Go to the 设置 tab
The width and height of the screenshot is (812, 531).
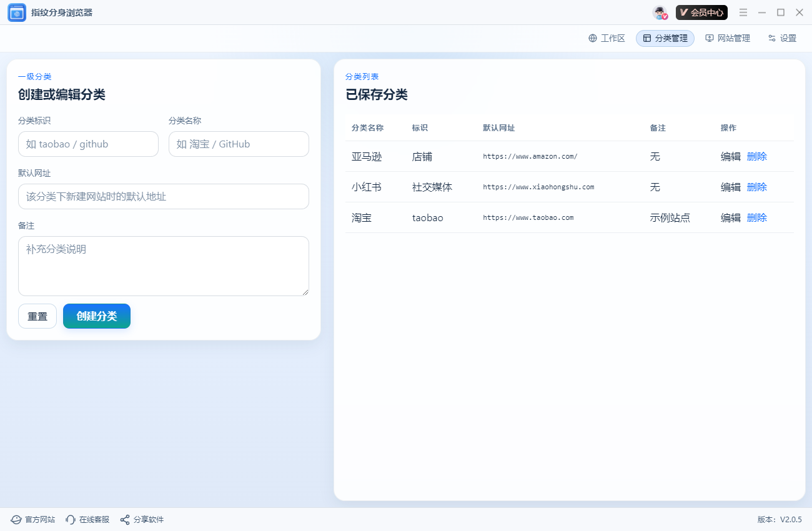click(782, 38)
